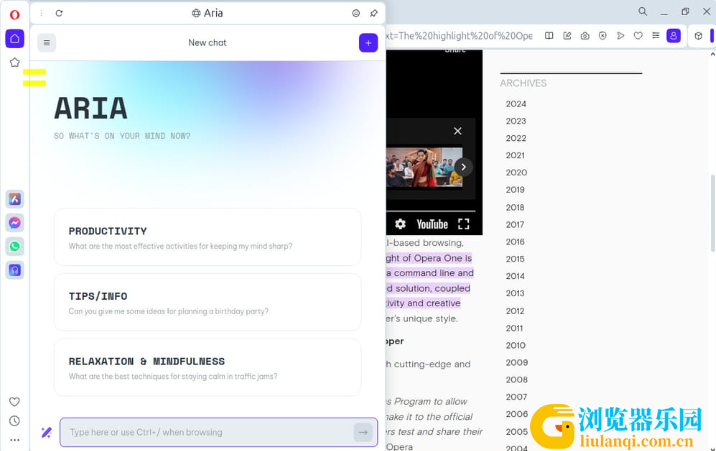This screenshot has height=451, width=716.
Task: Open the 2019 archive link
Action: click(515, 190)
